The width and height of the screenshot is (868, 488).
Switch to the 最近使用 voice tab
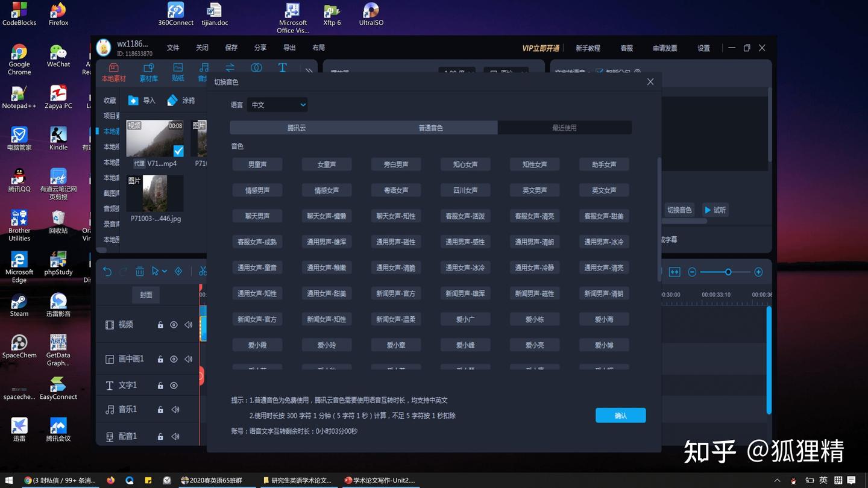(564, 128)
